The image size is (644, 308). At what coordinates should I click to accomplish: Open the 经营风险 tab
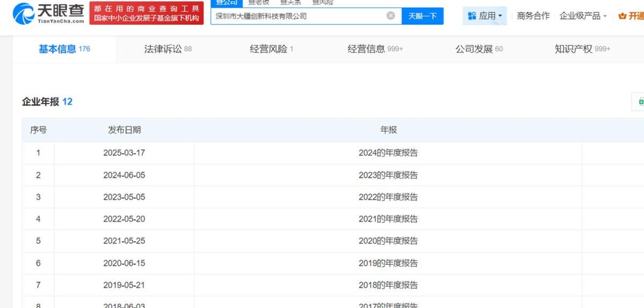click(271, 49)
